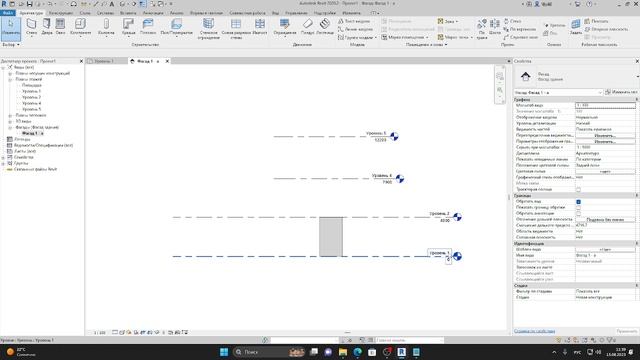
Task: Close the Elevation 1 (Фасад 1) view tab
Action: point(167,61)
